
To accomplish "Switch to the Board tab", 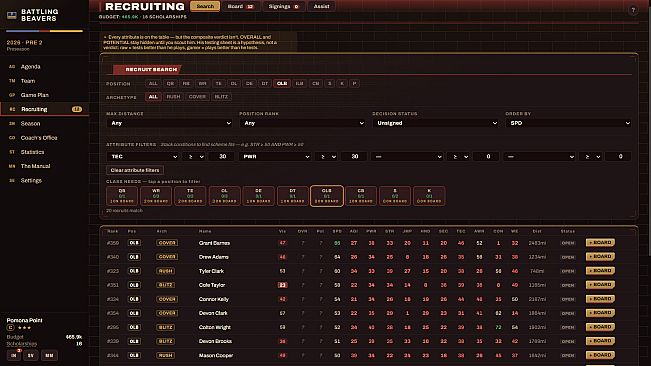I will click(240, 6).
